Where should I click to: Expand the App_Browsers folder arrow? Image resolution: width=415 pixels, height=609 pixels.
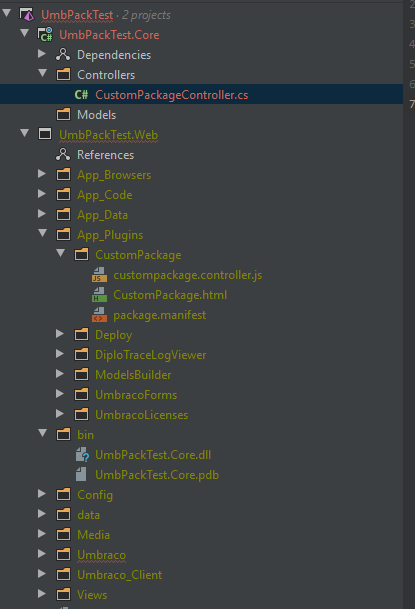coord(42,174)
